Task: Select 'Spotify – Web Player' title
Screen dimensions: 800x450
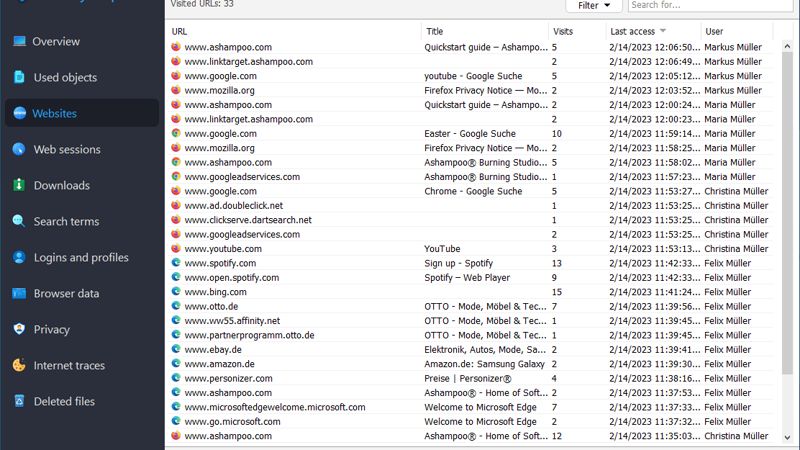Action: [467, 278]
